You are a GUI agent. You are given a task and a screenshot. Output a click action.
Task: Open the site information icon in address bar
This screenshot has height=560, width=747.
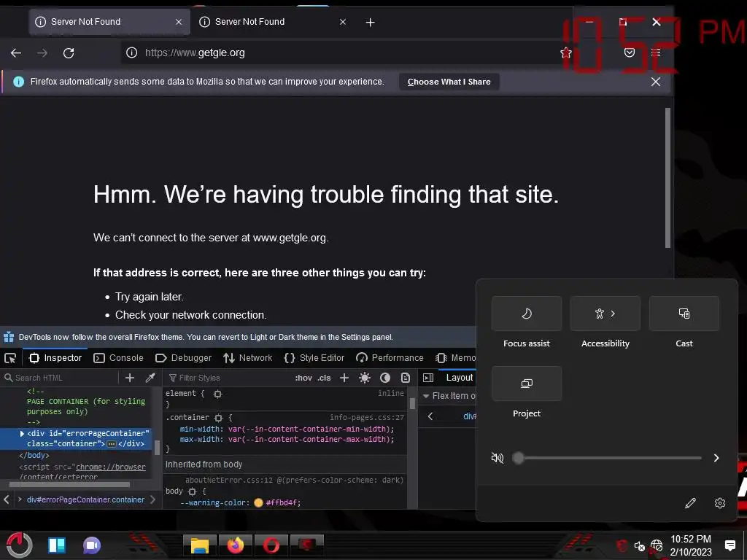click(x=131, y=52)
